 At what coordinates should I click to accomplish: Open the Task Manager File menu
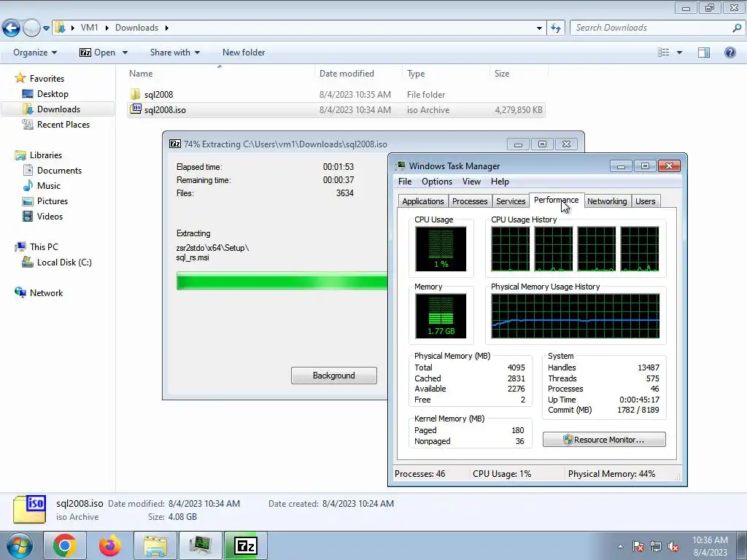point(405,182)
